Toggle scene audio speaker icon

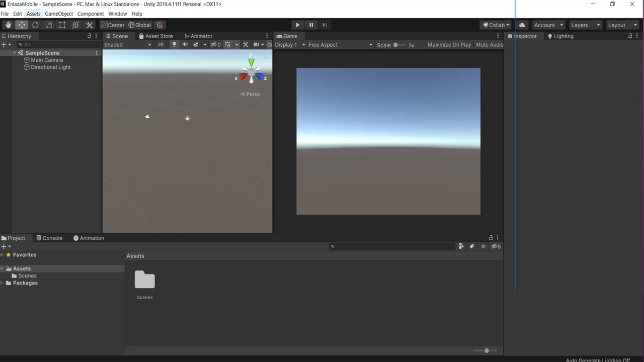click(x=185, y=45)
